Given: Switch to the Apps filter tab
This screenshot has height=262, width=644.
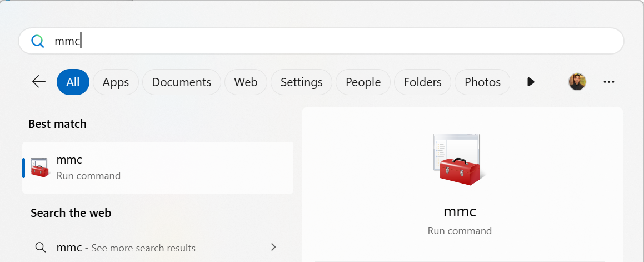Looking at the screenshot, I should 116,82.
